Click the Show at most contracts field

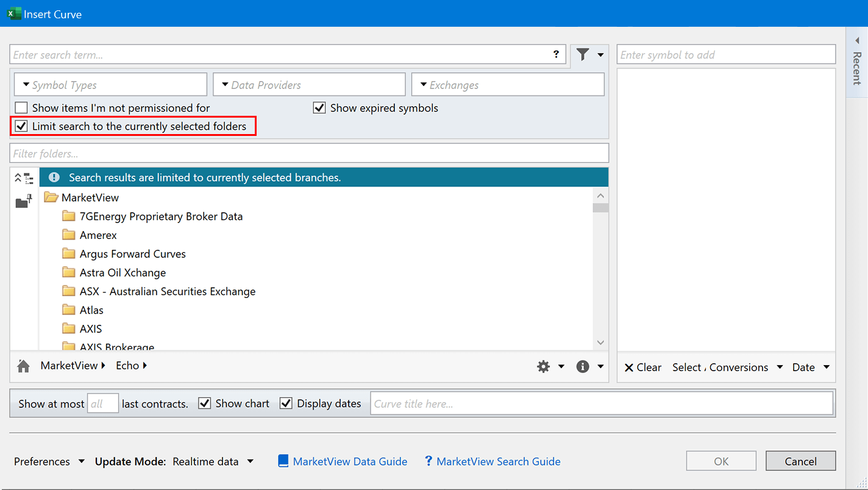point(102,403)
